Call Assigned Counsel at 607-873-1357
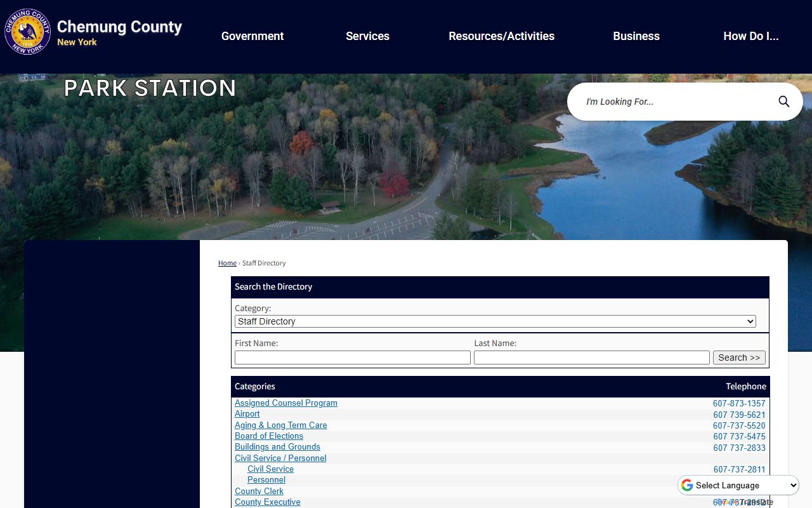 [x=739, y=404]
